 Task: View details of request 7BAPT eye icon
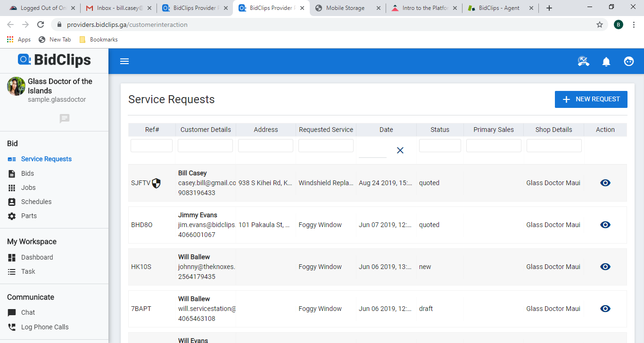[605, 309]
